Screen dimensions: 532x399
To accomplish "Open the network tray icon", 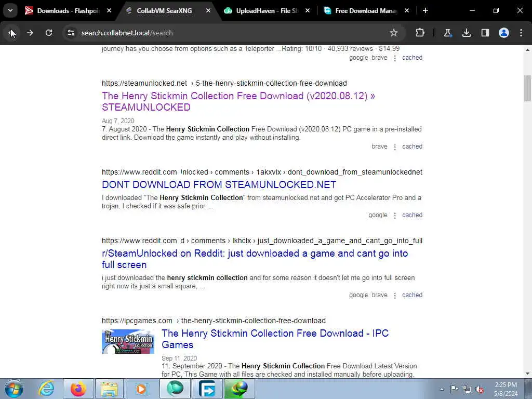I will point(467,389).
